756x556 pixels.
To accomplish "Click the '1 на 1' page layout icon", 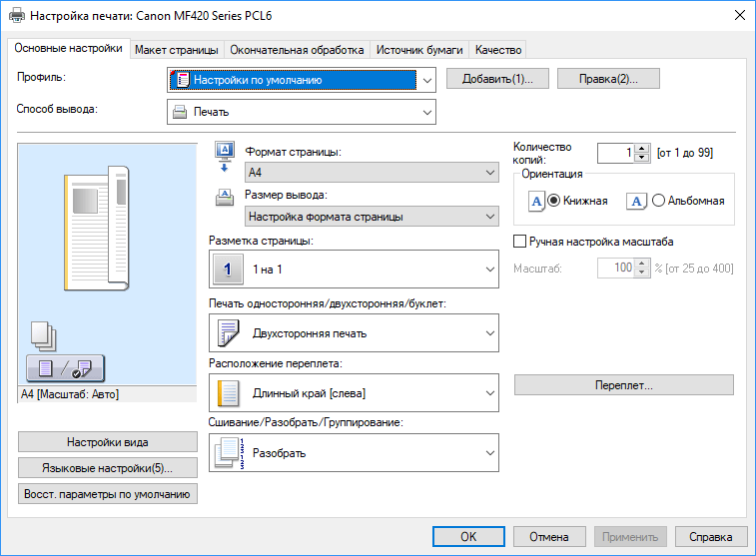I will coord(229,270).
